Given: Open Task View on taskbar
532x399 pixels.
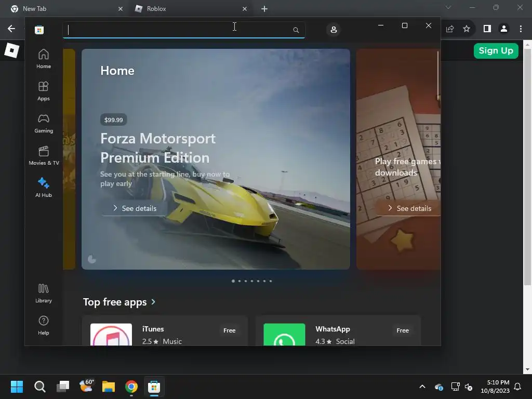Looking at the screenshot, I should coord(63,387).
